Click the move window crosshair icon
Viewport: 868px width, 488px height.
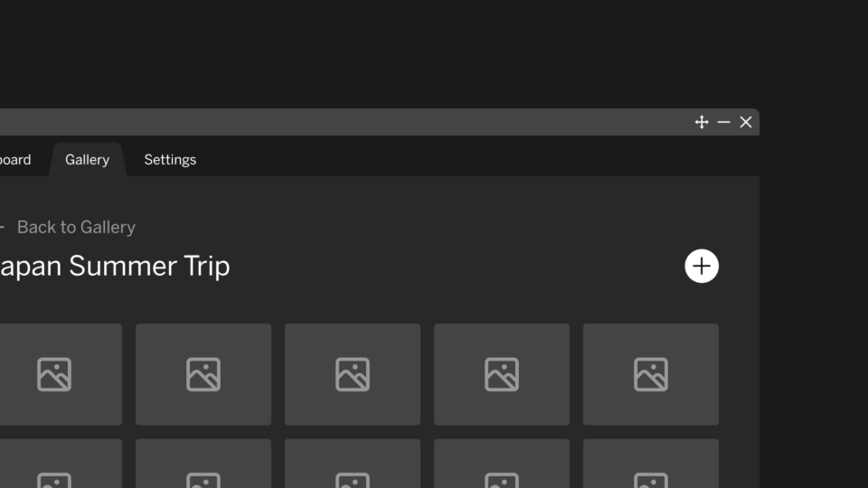[x=702, y=122]
